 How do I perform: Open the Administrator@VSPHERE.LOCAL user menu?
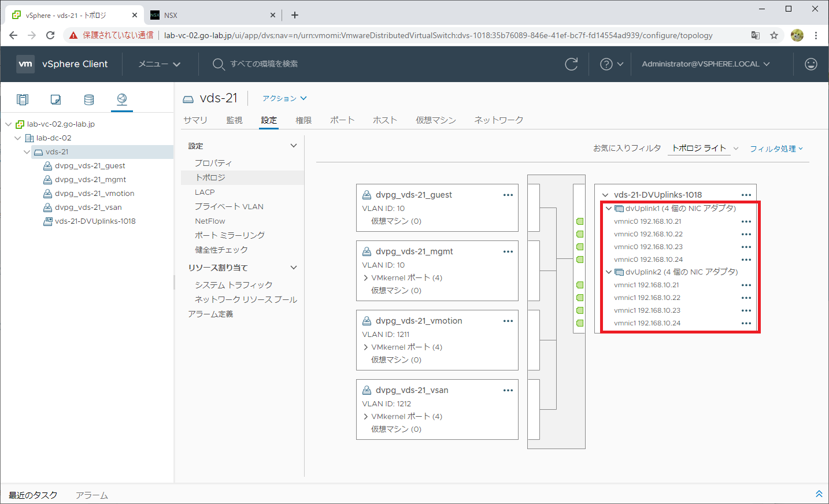tap(706, 64)
